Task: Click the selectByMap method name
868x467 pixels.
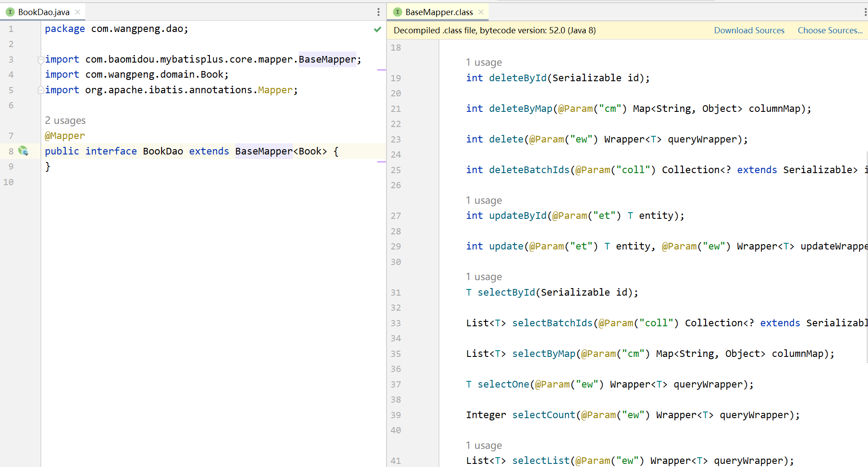Action: click(544, 354)
